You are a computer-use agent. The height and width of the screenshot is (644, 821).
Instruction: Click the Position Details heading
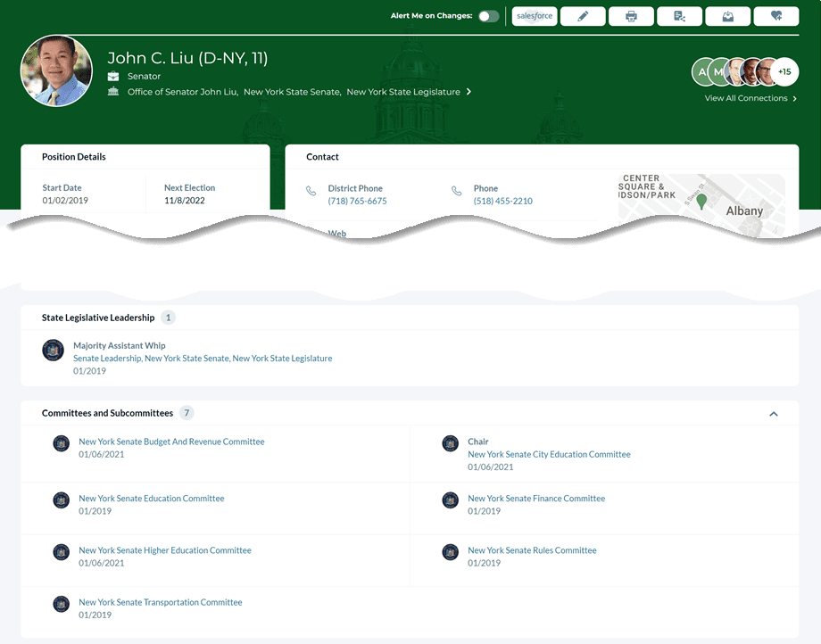pyautogui.click(x=74, y=157)
